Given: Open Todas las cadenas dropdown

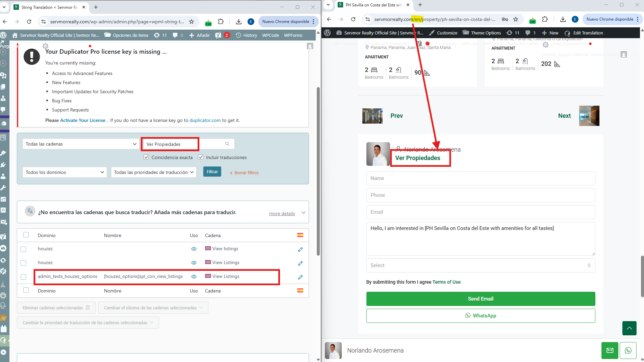Looking at the screenshot, I should coord(81,144).
